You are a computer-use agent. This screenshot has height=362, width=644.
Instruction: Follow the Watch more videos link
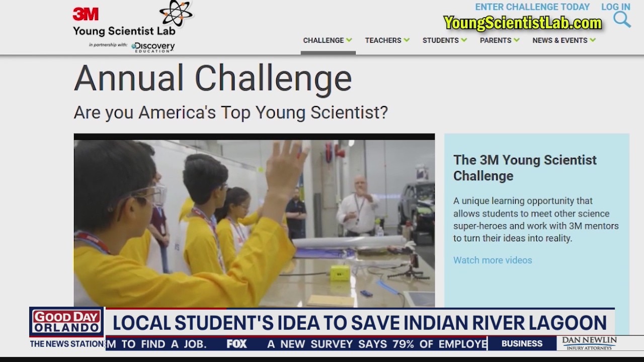493,260
